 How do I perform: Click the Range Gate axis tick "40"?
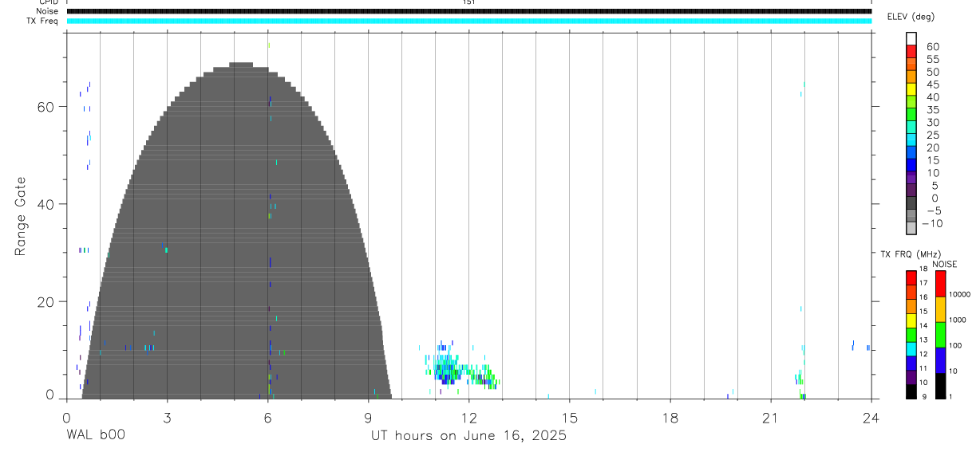click(x=46, y=204)
